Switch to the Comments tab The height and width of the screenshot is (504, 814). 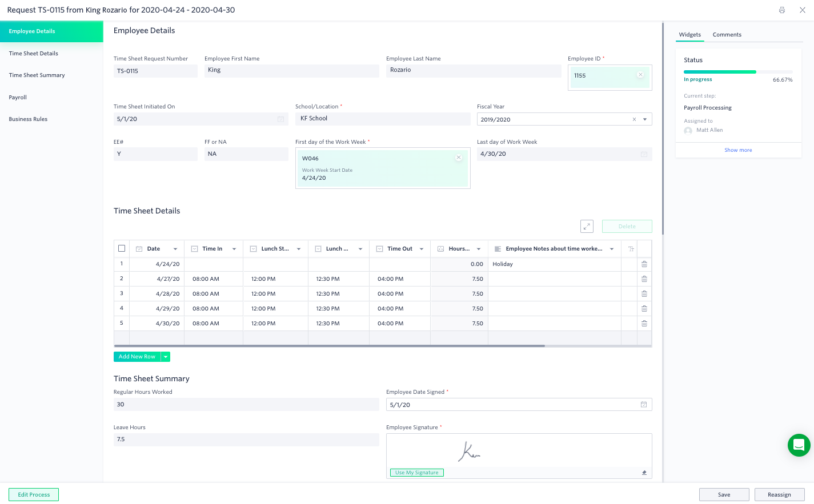727,35
